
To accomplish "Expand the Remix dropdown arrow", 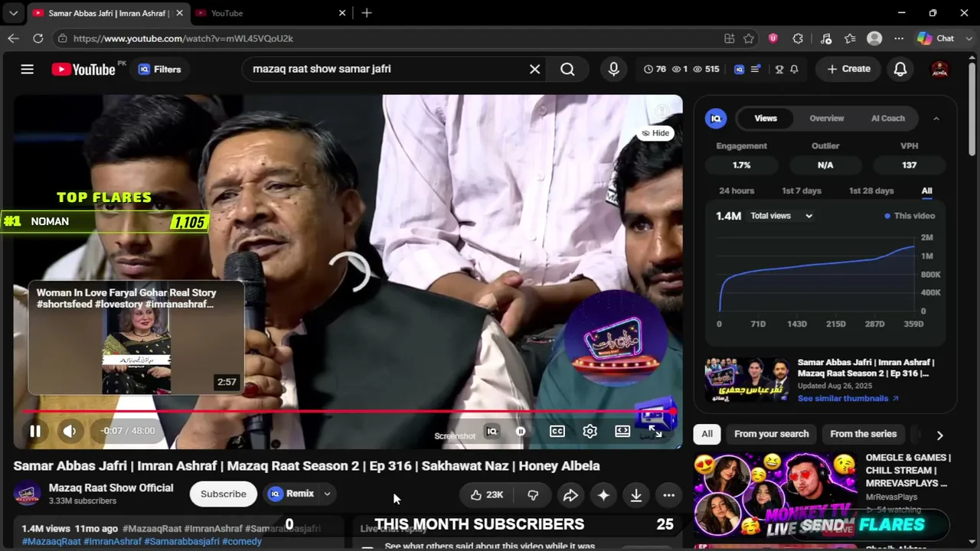I will [327, 494].
